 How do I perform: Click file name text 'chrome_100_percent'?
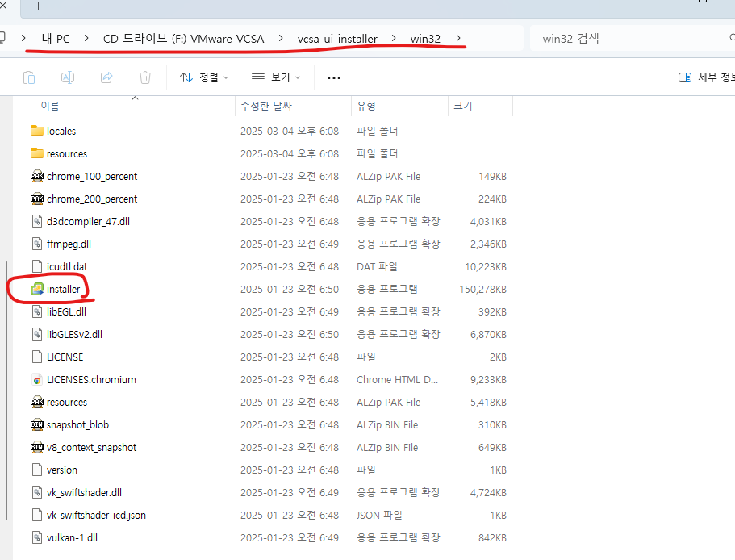(x=92, y=176)
